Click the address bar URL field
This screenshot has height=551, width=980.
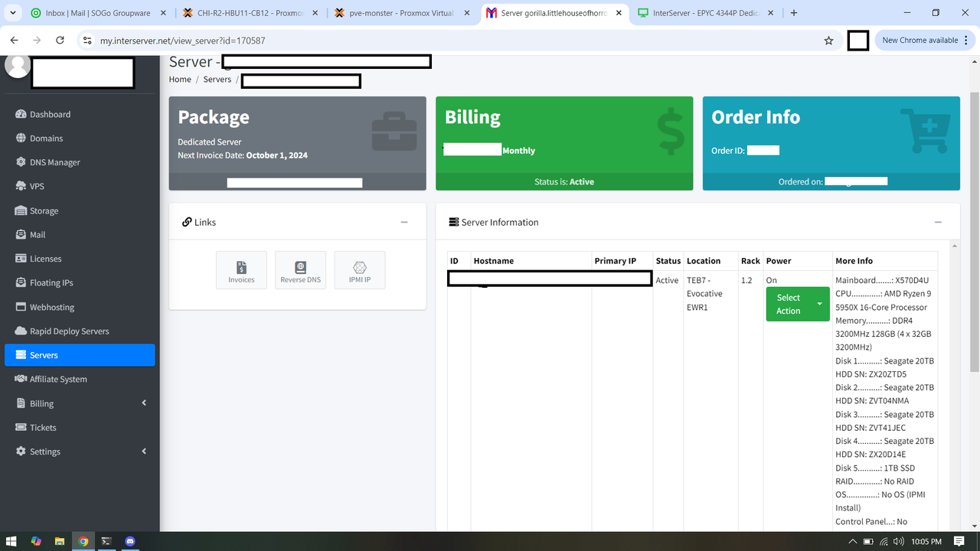click(x=456, y=41)
